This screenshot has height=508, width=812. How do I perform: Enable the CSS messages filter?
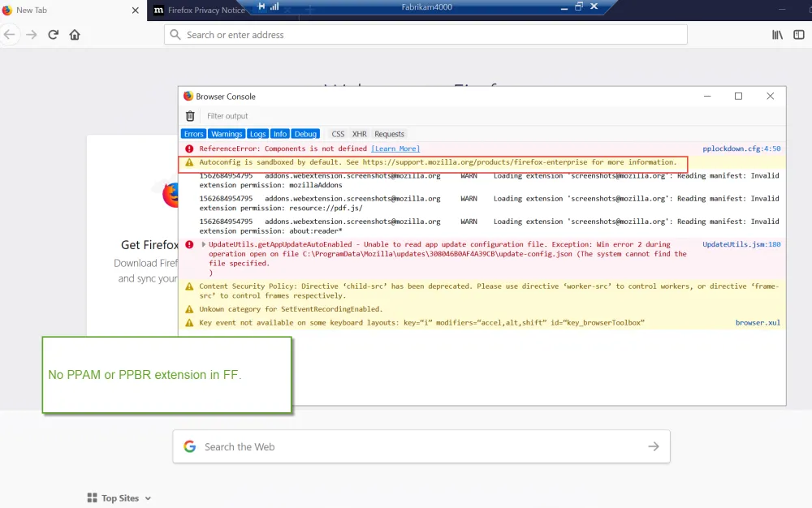(338, 134)
